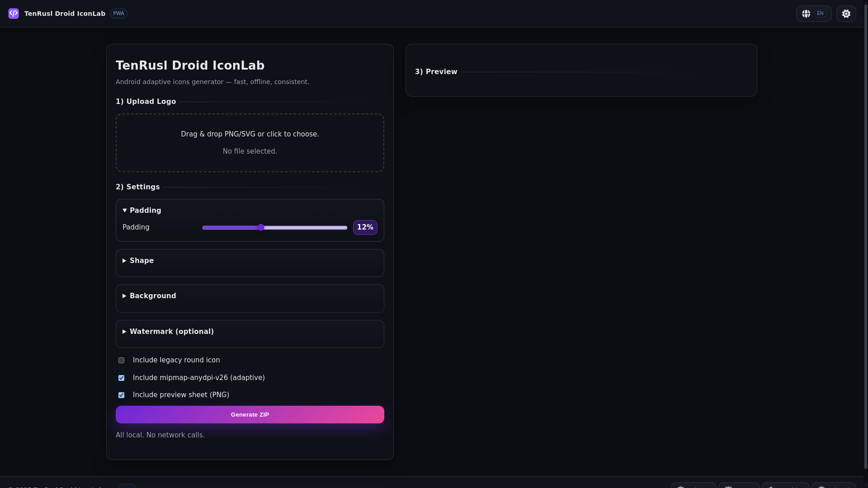This screenshot has height=488, width=868.
Task: Uncheck Include mipmap-anydpi-v26 (adaptive)
Action: pos(121,378)
